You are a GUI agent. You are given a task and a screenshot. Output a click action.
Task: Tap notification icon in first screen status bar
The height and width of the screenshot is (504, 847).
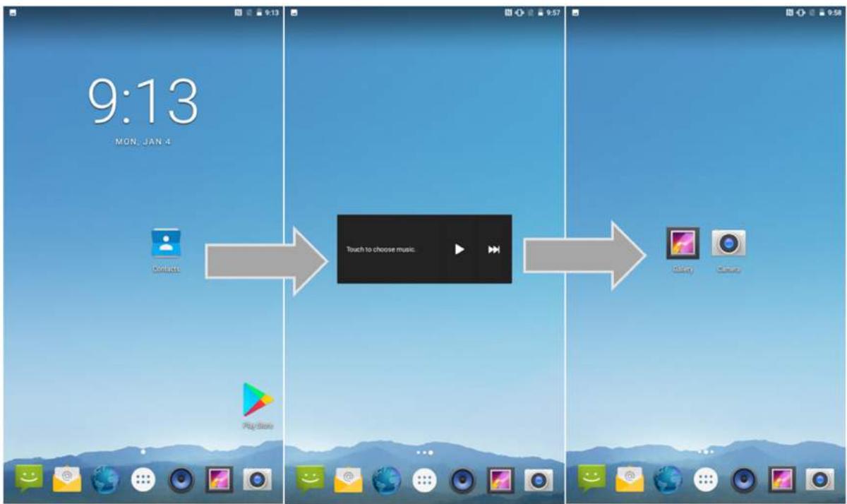[x=13, y=13]
